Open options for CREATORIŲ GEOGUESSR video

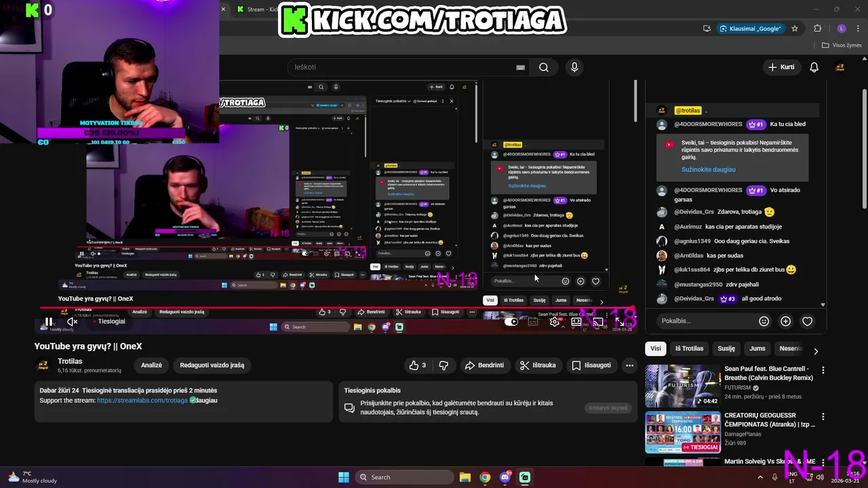click(823, 417)
